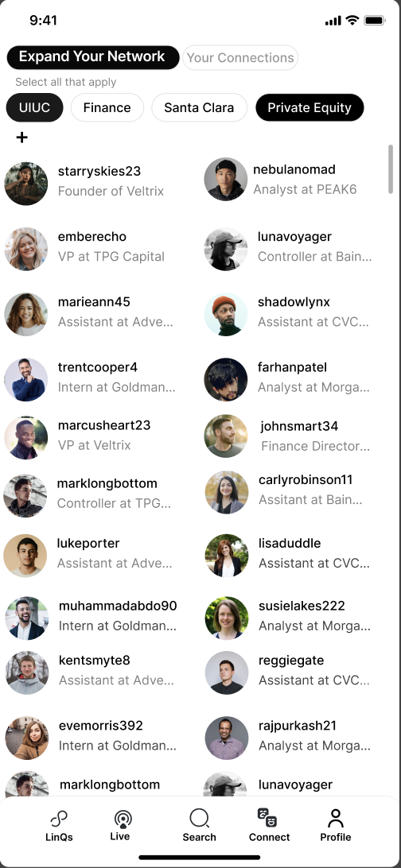Enable the Finance filter chip

coord(107,107)
